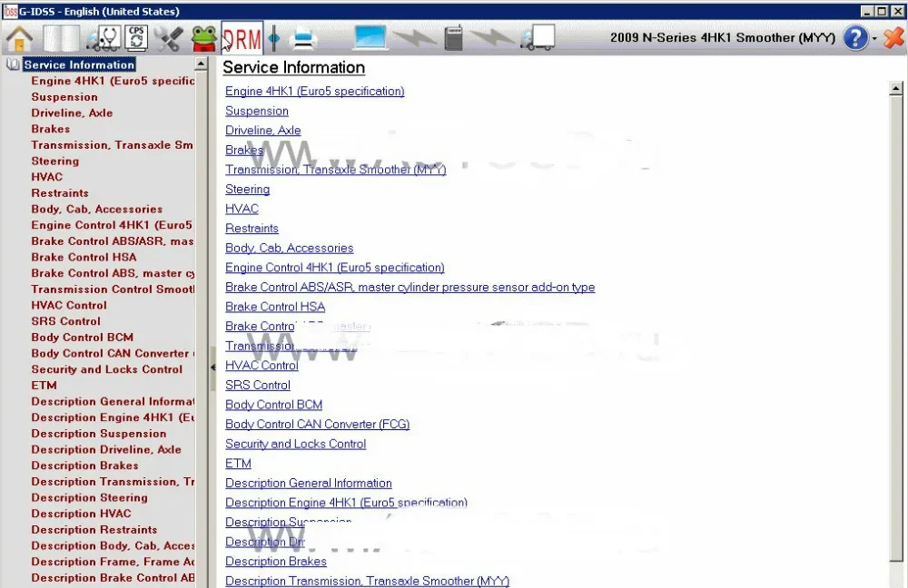
Task: Click the main content scrollbar up arrow
Action: [x=896, y=89]
